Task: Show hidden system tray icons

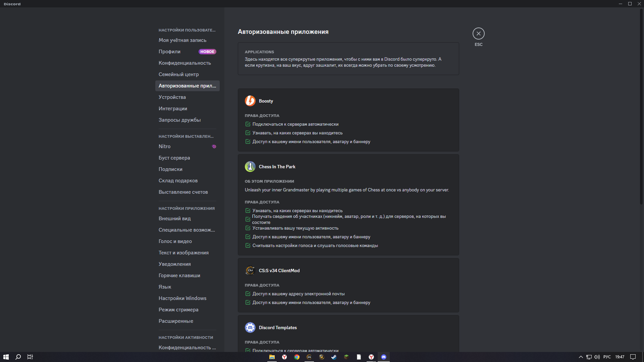Action: 581,357
